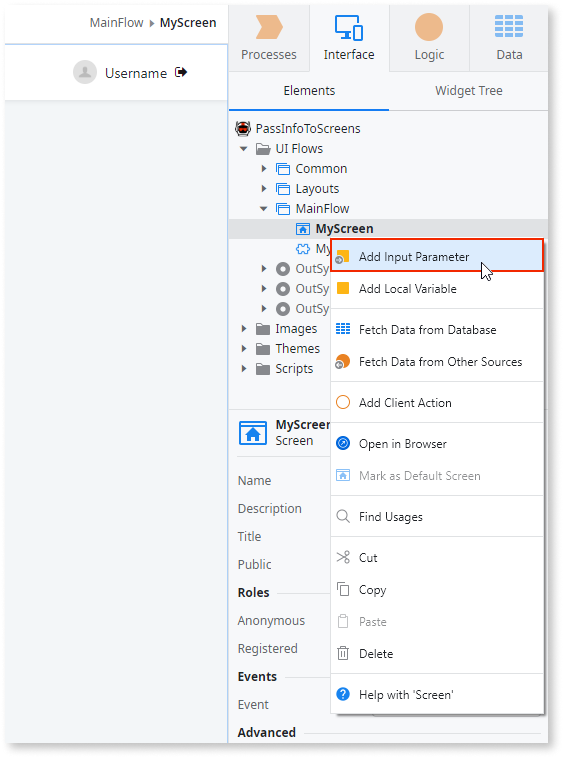Collapse the MainFlow node
This screenshot has width=563, height=758.
264,209
